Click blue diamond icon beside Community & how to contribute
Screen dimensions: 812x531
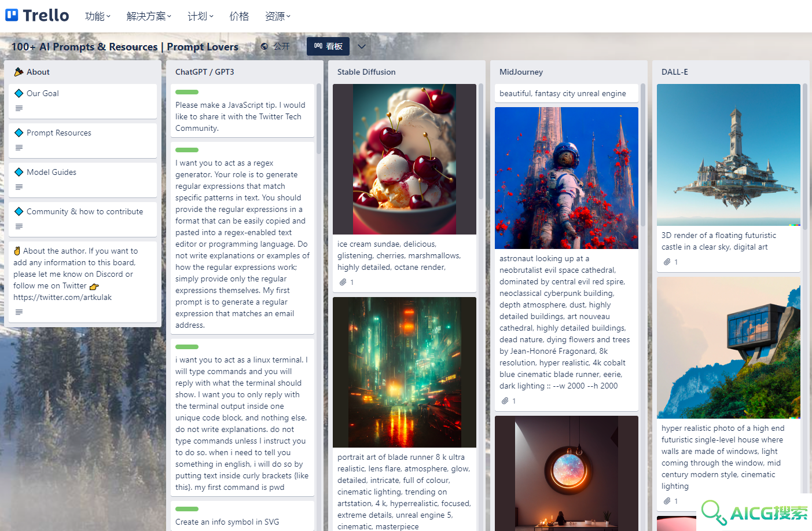[x=19, y=211]
